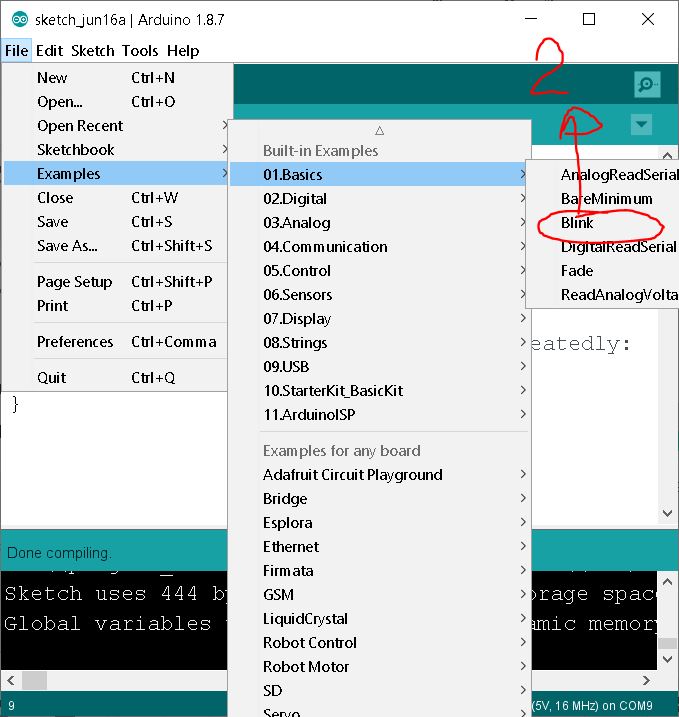Click console horizontal scroll right arrow
The image size is (679, 717).
[646, 680]
